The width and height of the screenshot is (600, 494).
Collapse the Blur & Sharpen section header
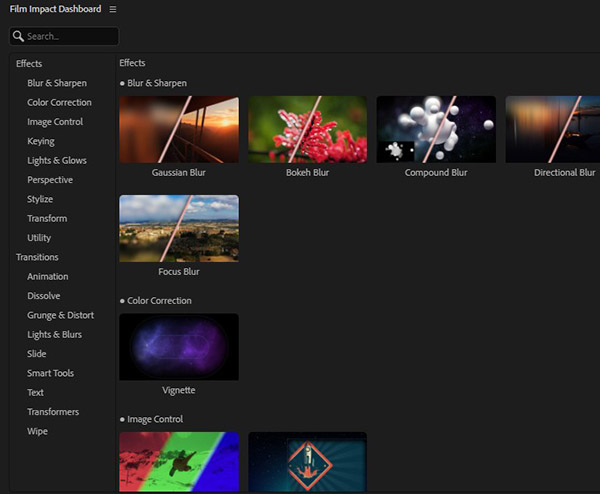pos(156,83)
